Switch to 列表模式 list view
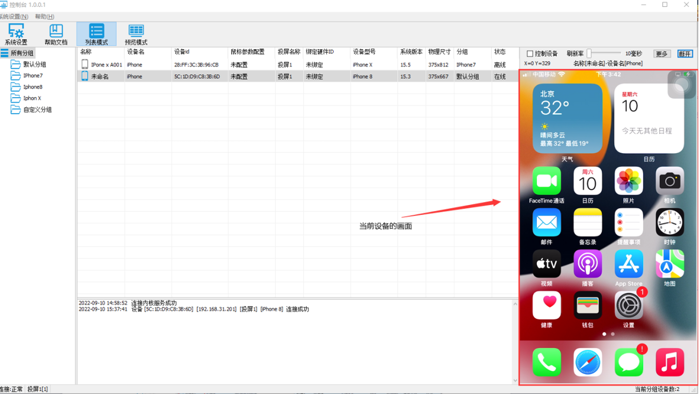 click(96, 34)
